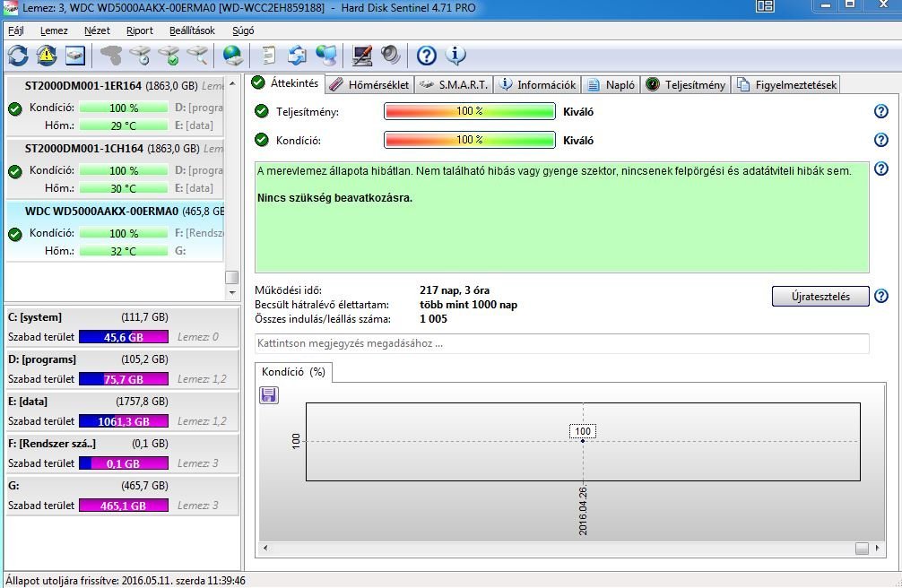Open the Lemez menu
Screen dimensions: 902x588
click(x=54, y=30)
